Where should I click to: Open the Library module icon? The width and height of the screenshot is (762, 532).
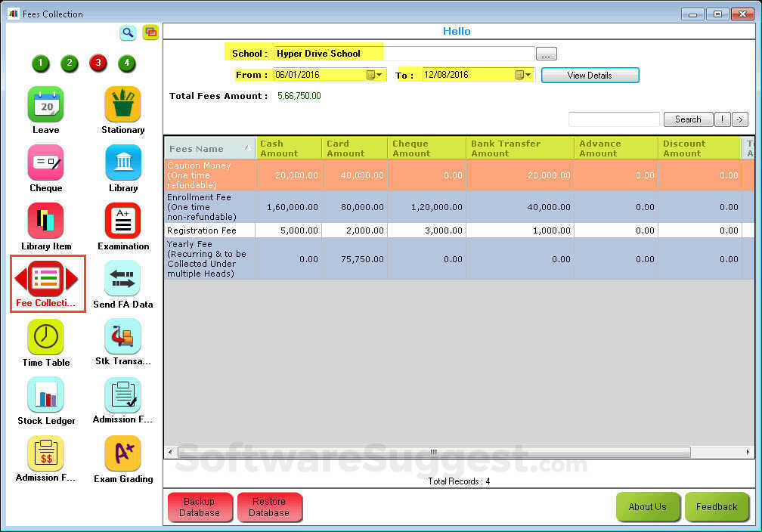coord(123,162)
